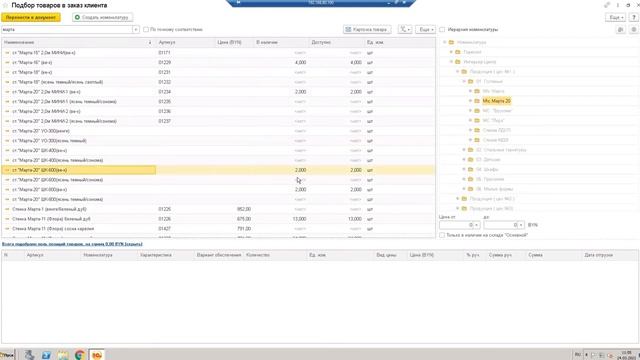This screenshot has width=640, height=360.
Task: Toggle the 'Иерархия номенклатуры' checkbox
Action: pos(442,29)
